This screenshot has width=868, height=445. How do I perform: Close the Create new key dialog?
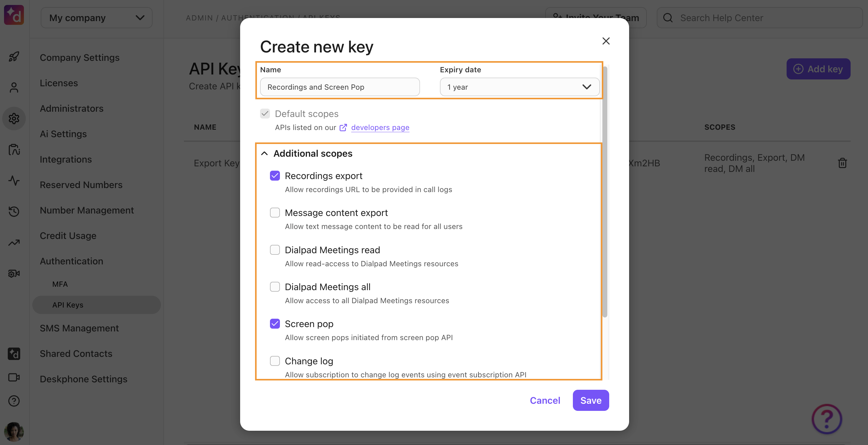click(606, 41)
